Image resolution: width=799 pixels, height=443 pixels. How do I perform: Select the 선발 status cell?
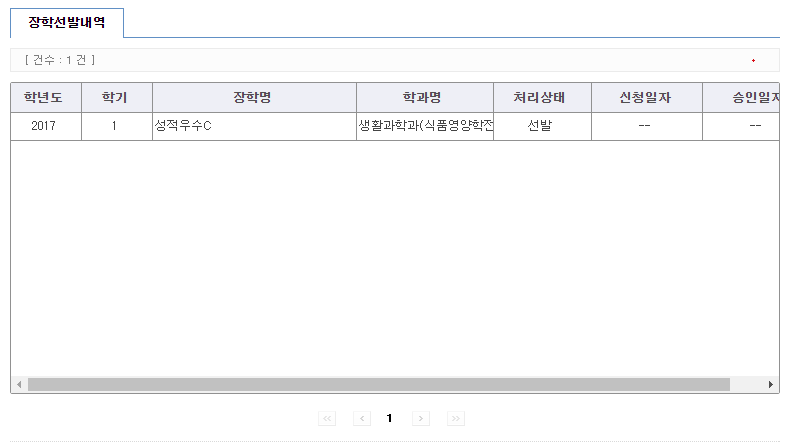click(542, 126)
